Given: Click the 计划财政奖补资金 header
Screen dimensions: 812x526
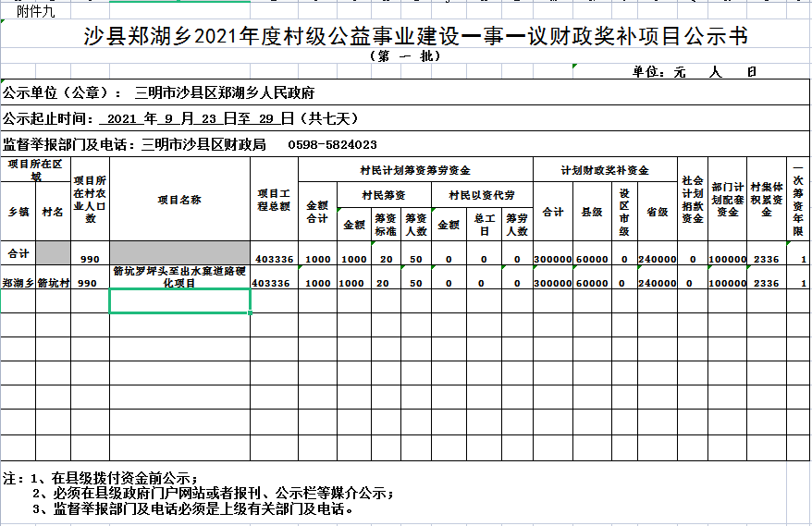Looking at the screenshot, I should click(604, 170).
